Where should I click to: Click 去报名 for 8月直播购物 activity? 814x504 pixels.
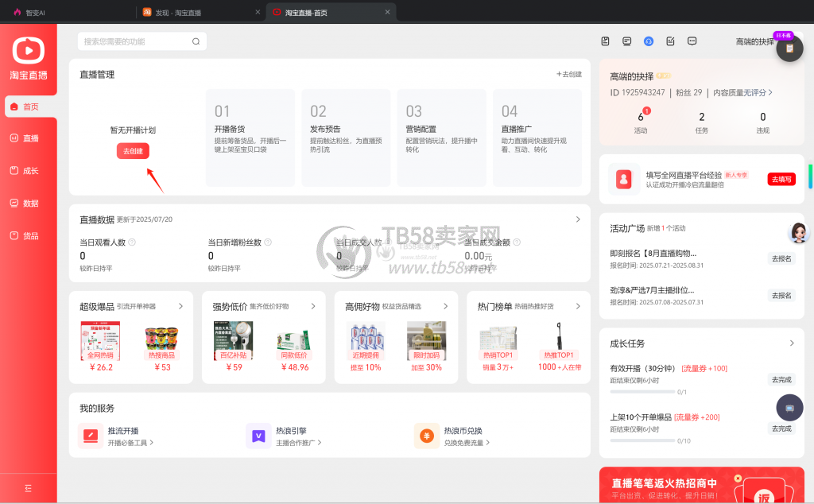[781, 258]
